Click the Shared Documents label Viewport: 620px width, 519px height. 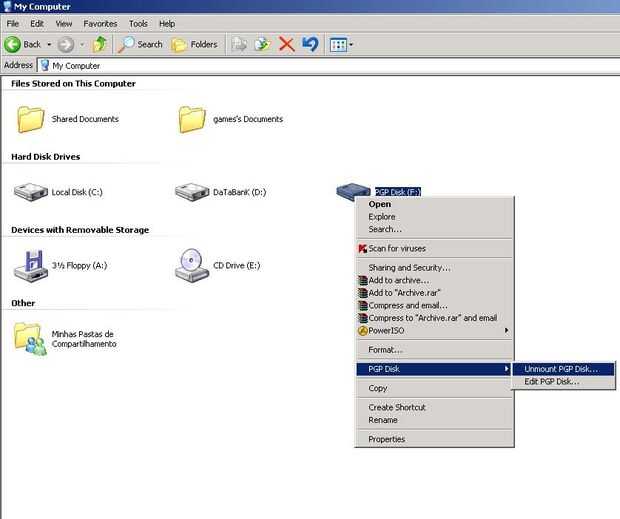85,119
